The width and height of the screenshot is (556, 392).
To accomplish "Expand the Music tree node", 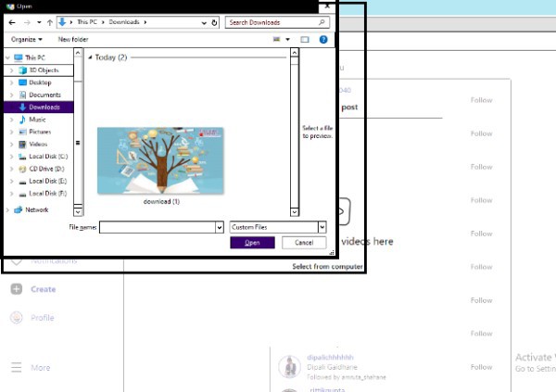I will tap(11, 120).
